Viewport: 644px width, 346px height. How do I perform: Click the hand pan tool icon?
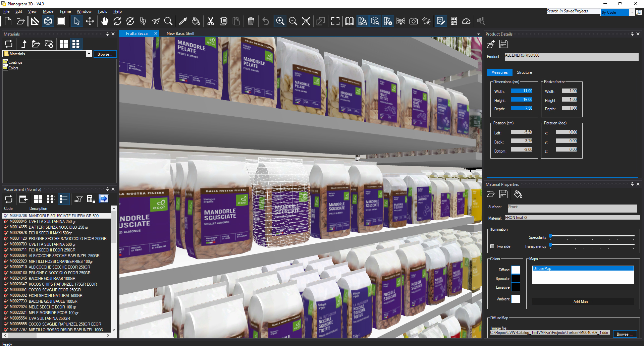click(x=105, y=21)
